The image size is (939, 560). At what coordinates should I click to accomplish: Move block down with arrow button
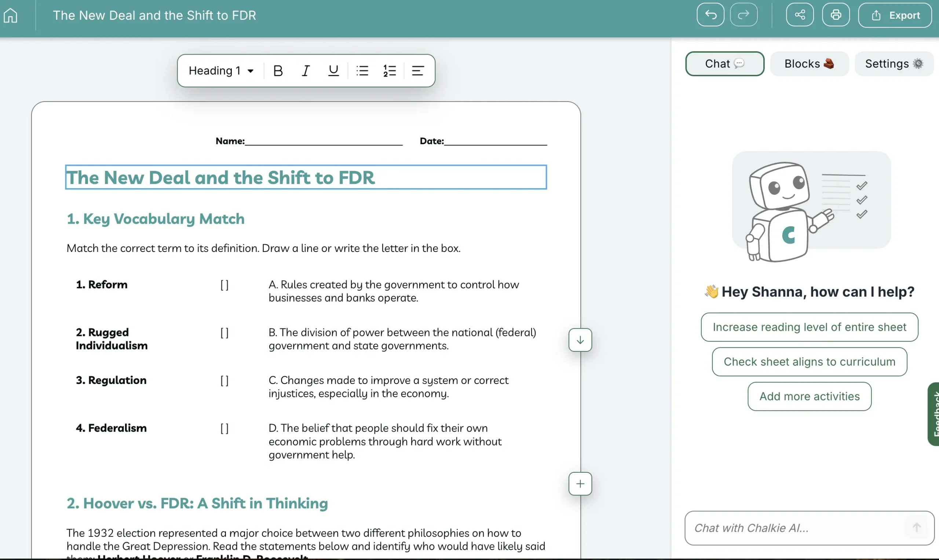point(580,340)
